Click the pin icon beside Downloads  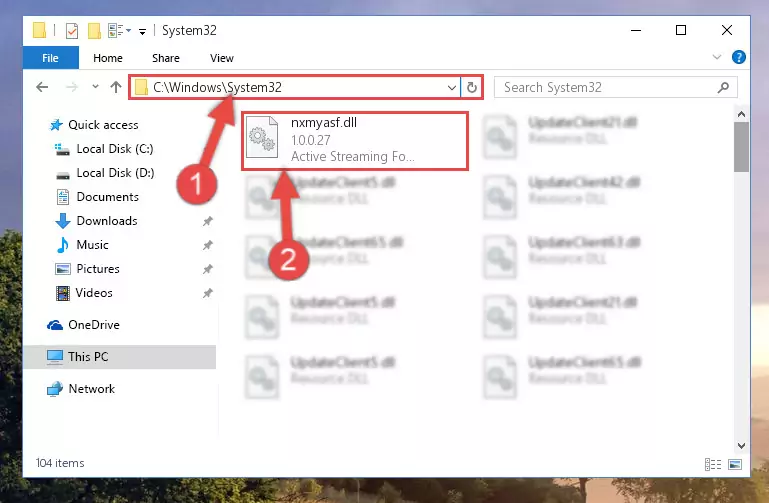tap(208, 221)
